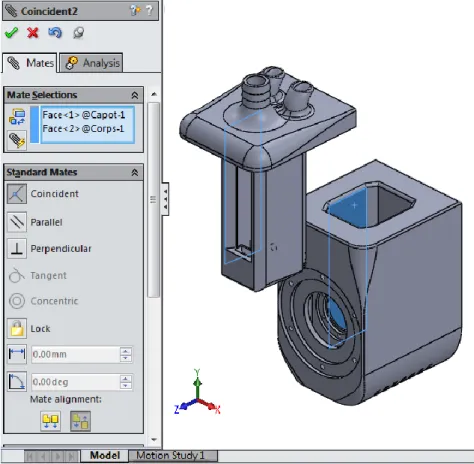Click the 0.00mm distance input field
Image resolution: width=474 pixels, height=464 pixels.
pyautogui.click(x=75, y=354)
